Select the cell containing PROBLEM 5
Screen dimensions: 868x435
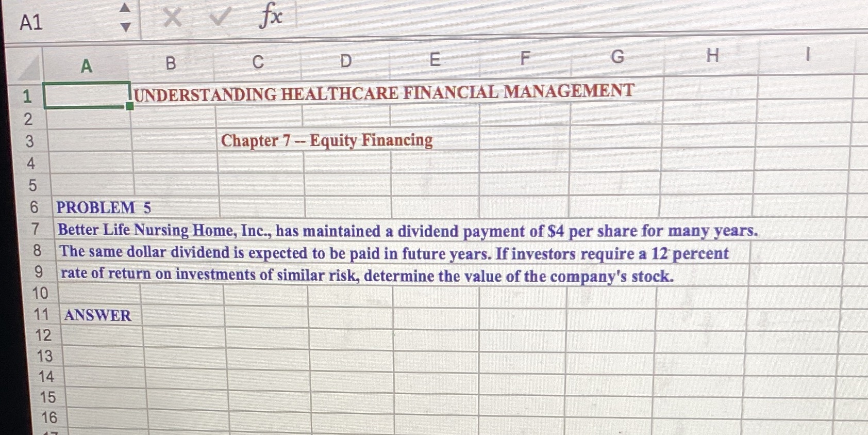click(93, 207)
